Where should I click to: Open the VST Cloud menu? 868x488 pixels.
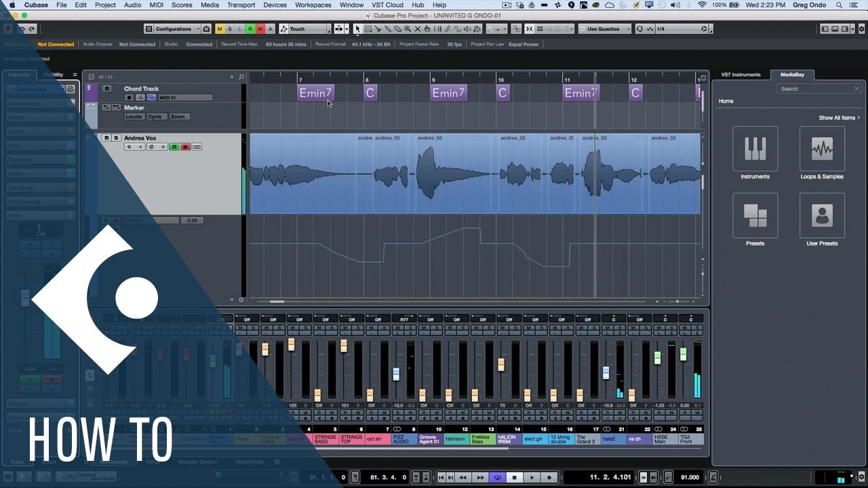(387, 5)
